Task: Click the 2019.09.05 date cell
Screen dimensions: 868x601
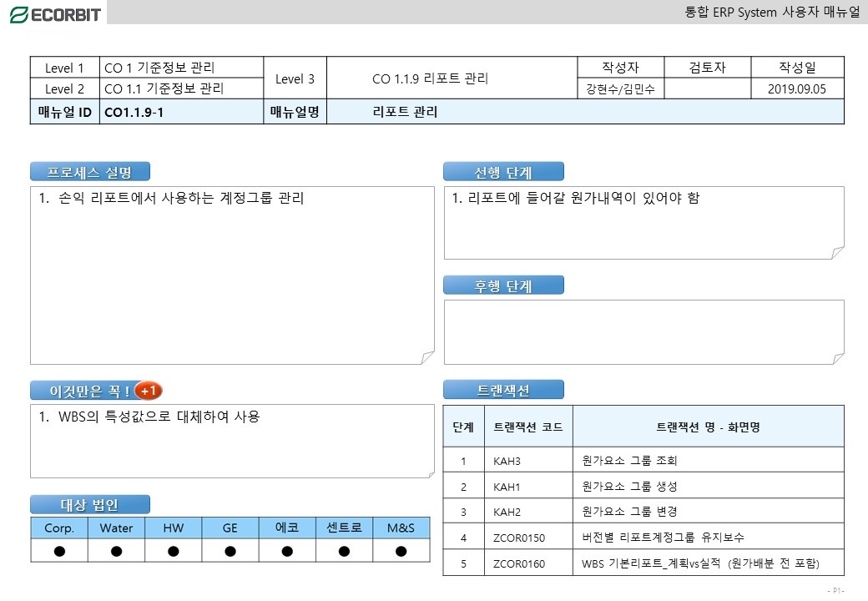Action: (797, 89)
